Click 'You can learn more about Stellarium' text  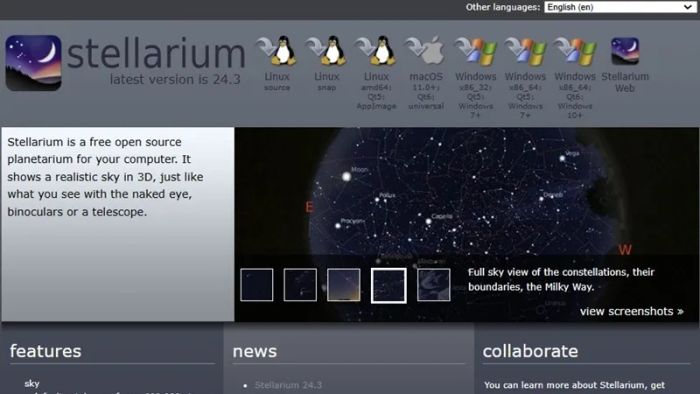point(574,385)
